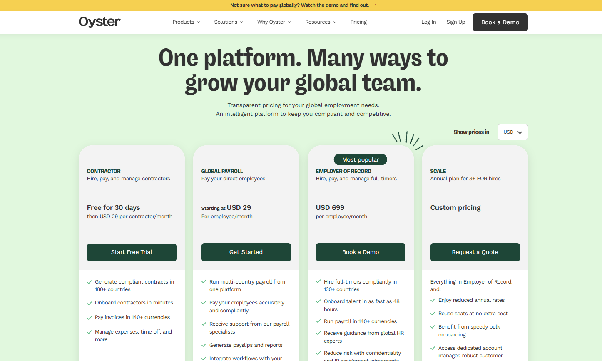Click Sign Up
The height and width of the screenshot is (361, 602).
click(456, 22)
